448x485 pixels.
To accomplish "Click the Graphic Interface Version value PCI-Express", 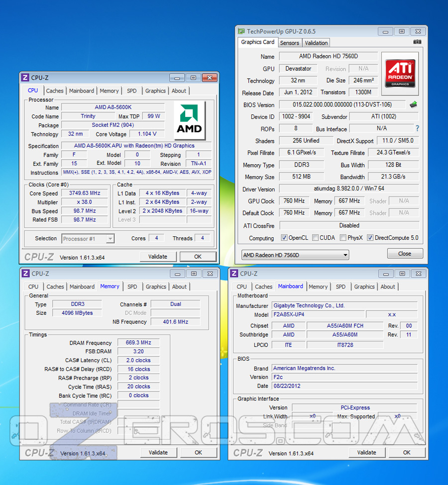I will (355, 408).
